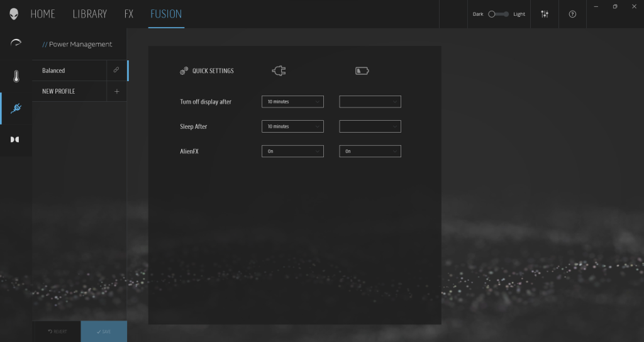Screen dimensions: 644x342
Task: Go to the HOME tab
Action: pyautogui.click(x=43, y=14)
